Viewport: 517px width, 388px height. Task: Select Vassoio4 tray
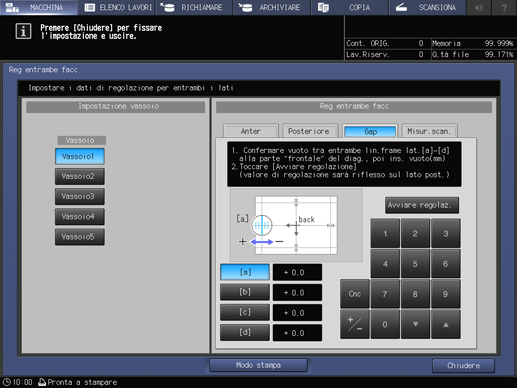tap(80, 217)
